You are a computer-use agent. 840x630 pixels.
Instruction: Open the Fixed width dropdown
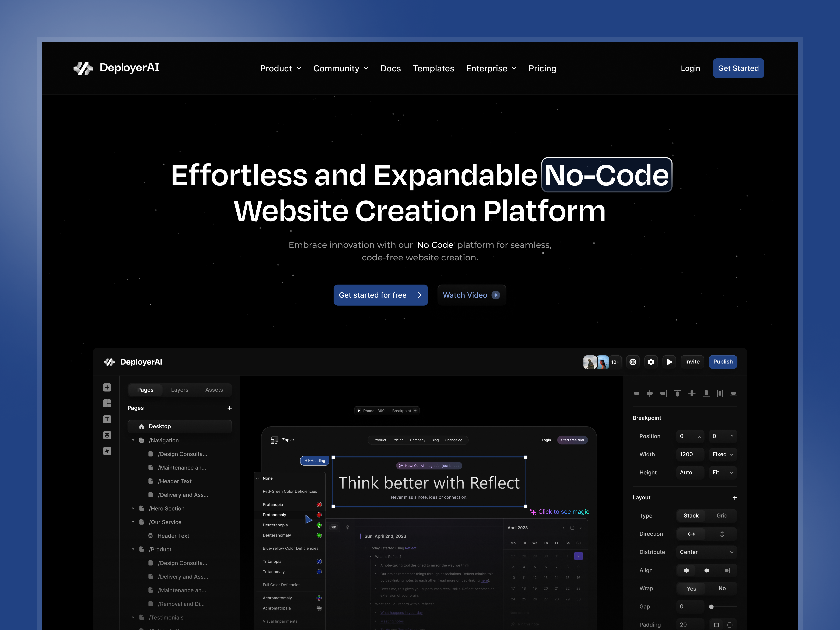pyautogui.click(x=722, y=454)
